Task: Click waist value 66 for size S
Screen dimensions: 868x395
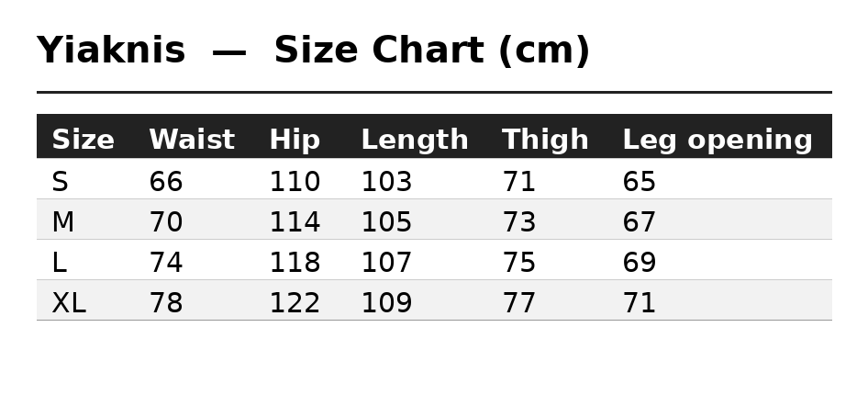Action: (165, 182)
